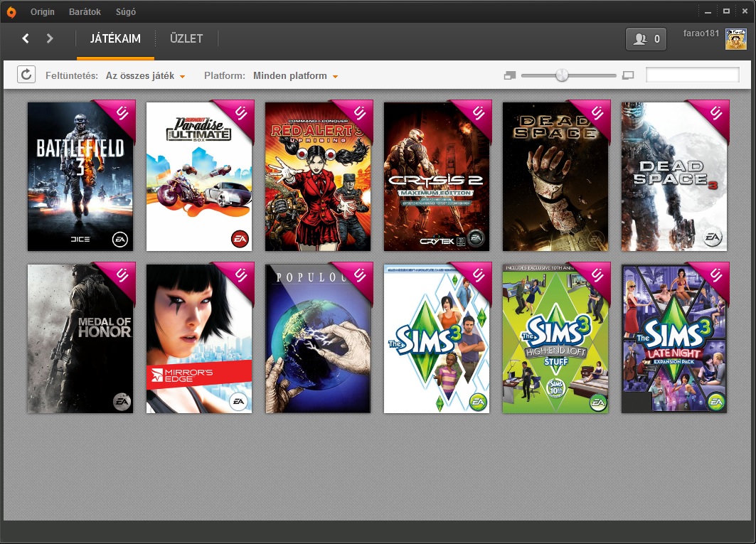Minimize the Origin window

click(708, 11)
